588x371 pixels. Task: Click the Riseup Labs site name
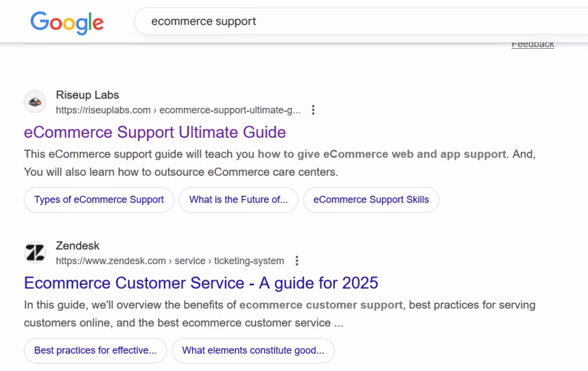coord(87,95)
